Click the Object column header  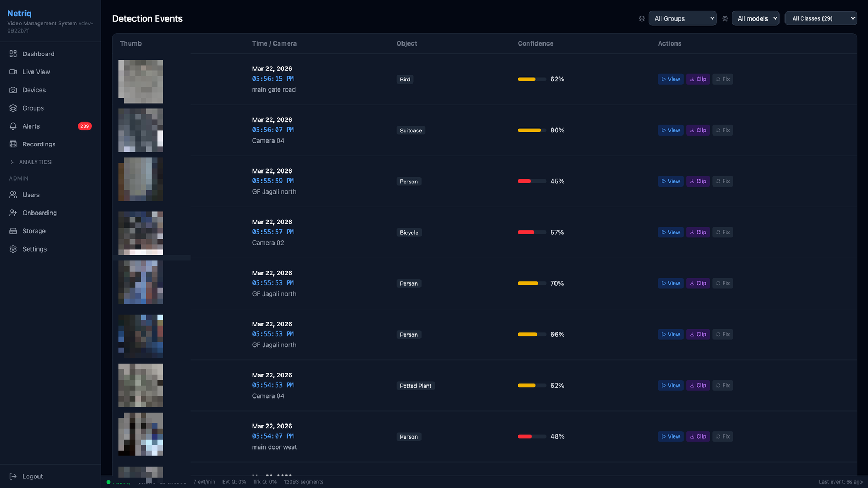click(x=406, y=43)
